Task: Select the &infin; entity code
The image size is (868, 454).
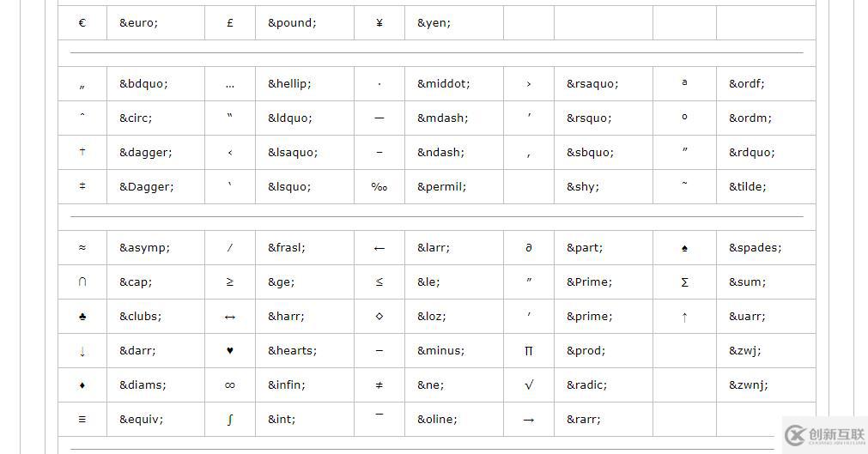Action: [x=286, y=385]
